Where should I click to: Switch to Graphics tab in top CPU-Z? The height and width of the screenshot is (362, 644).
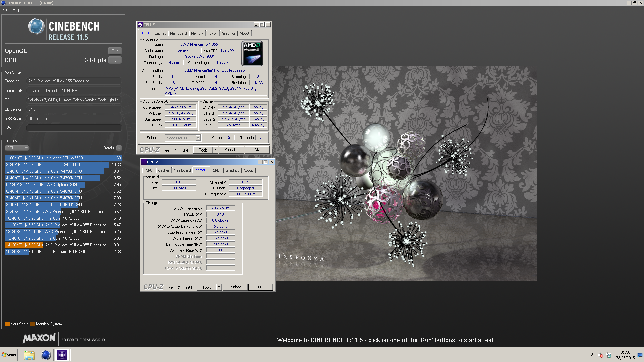click(229, 33)
